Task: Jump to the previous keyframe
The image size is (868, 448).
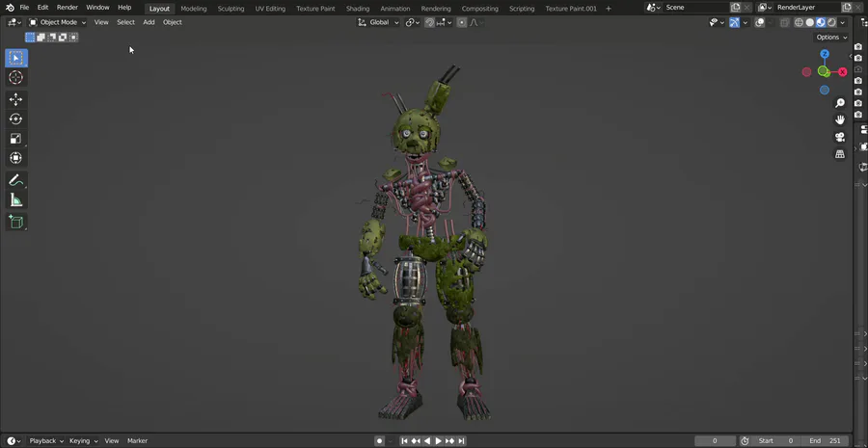Action: coord(415,441)
